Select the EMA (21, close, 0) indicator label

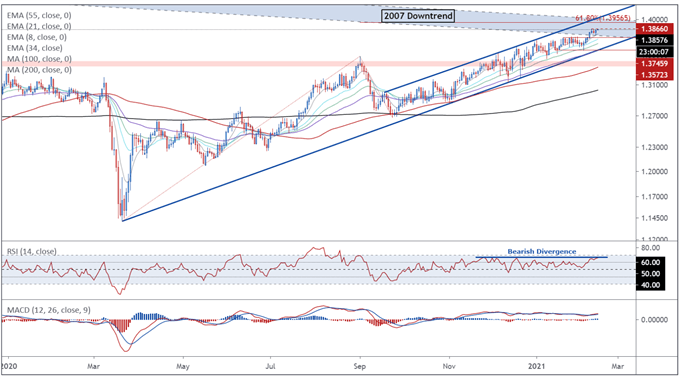[39, 26]
